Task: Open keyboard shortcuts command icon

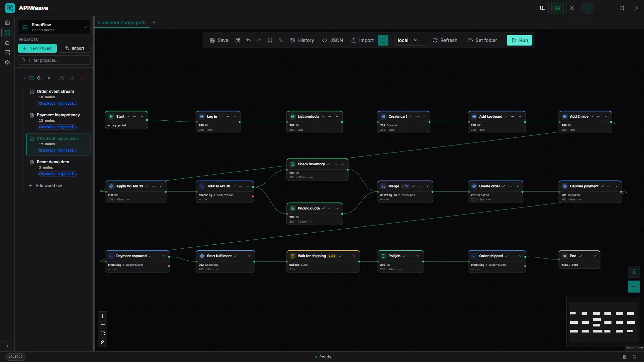Action: (x=238, y=40)
